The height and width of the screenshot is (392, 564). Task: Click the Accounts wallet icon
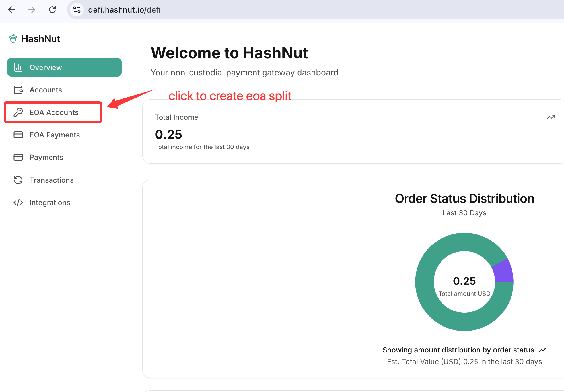coord(18,90)
